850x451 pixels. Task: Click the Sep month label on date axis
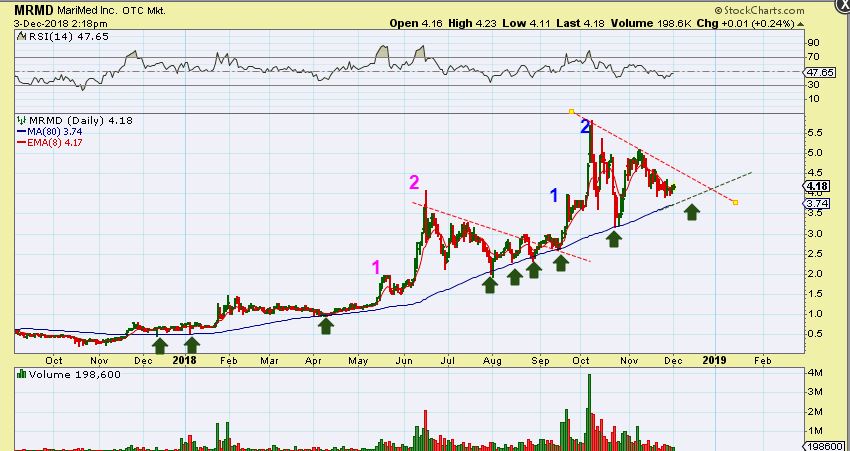(539, 360)
